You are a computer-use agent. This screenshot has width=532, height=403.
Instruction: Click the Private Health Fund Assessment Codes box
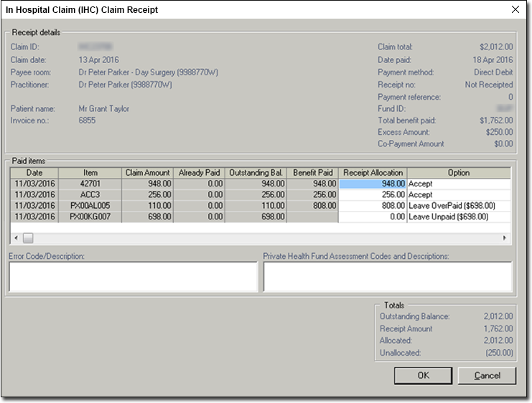point(388,277)
